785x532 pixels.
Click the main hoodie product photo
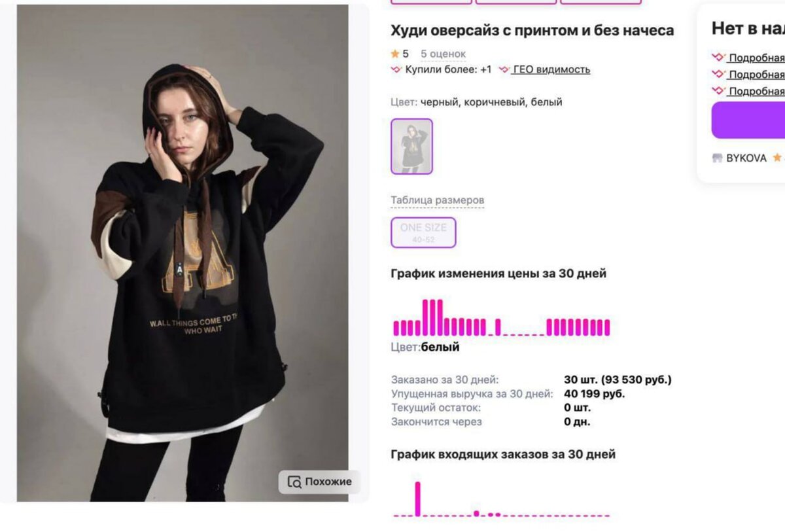click(183, 253)
